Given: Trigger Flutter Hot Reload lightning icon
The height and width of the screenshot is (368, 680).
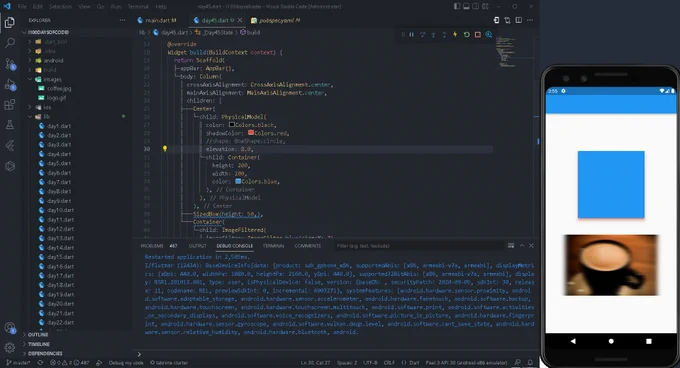Looking at the screenshot, I should click(x=455, y=35).
